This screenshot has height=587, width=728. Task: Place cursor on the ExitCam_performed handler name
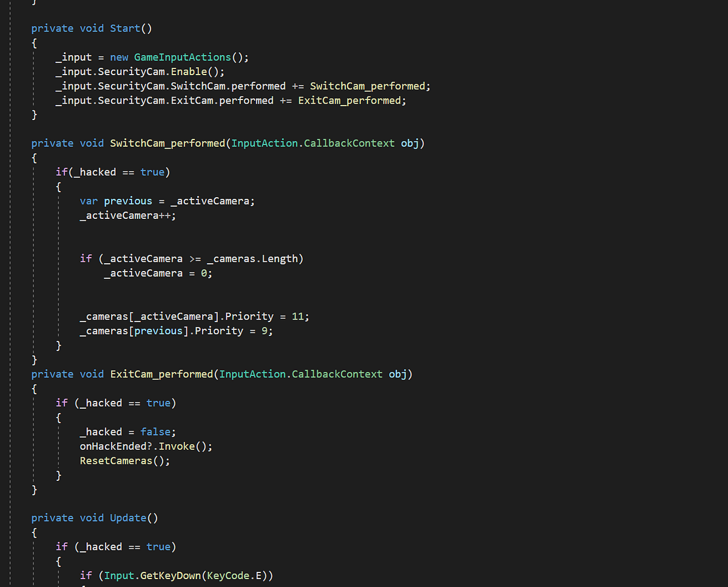coord(161,374)
